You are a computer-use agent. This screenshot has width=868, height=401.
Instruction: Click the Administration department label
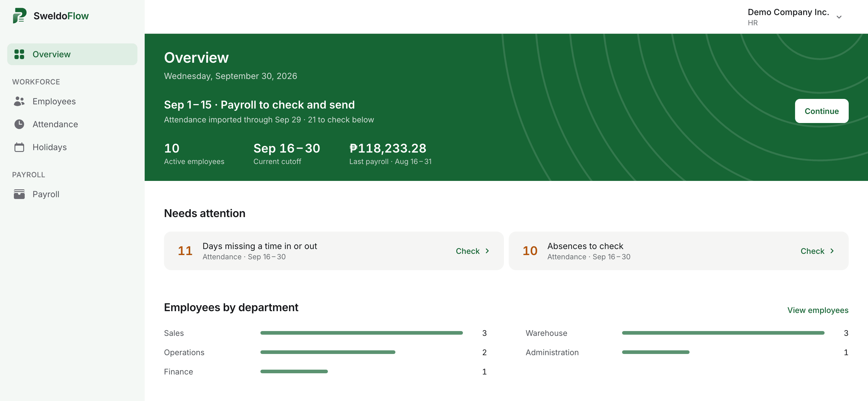[552, 352]
